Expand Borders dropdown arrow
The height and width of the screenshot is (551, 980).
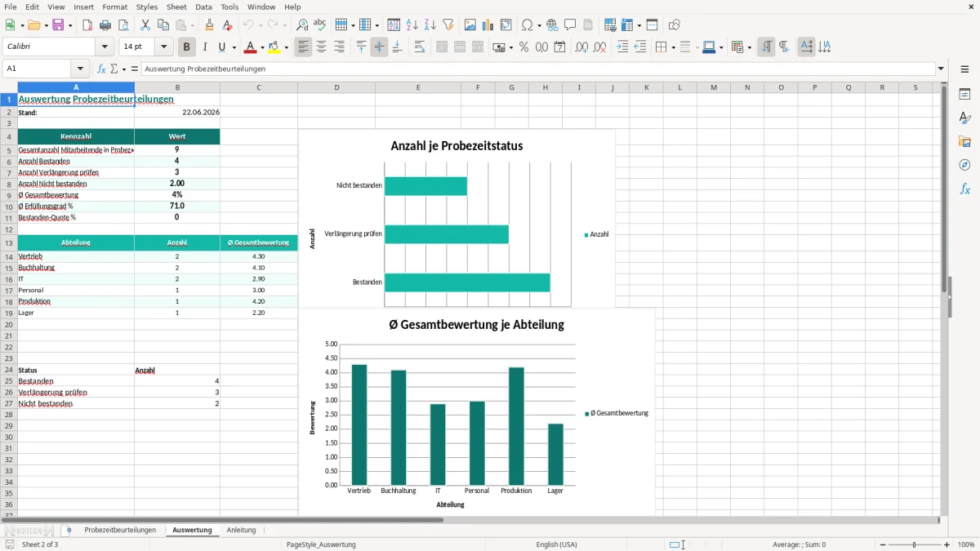(673, 47)
